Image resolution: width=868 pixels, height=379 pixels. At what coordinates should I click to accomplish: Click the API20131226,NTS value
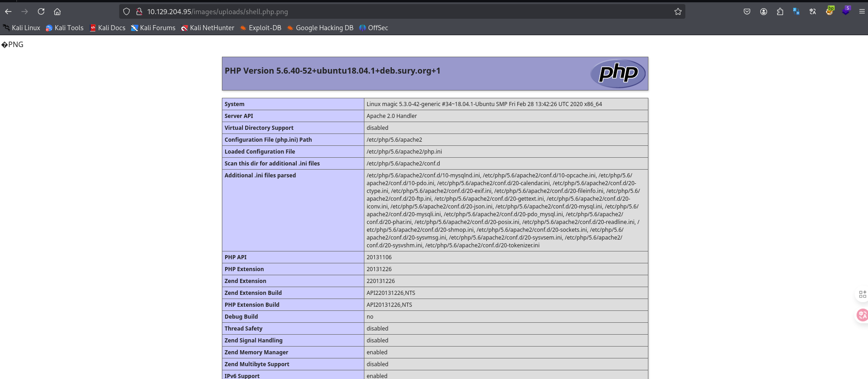[x=389, y=305]
